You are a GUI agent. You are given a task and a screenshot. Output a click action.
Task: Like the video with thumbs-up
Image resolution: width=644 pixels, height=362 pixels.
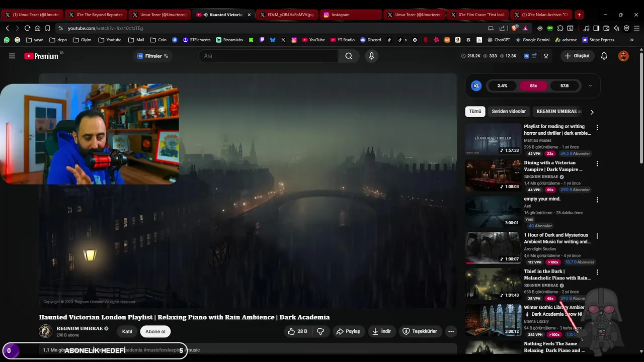coord(297,331)
